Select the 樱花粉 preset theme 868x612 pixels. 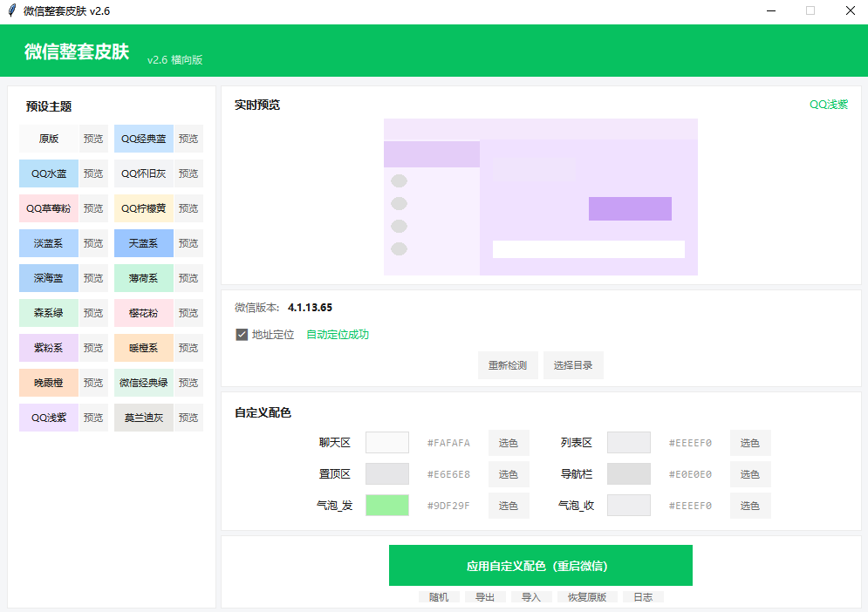(144, 313)
